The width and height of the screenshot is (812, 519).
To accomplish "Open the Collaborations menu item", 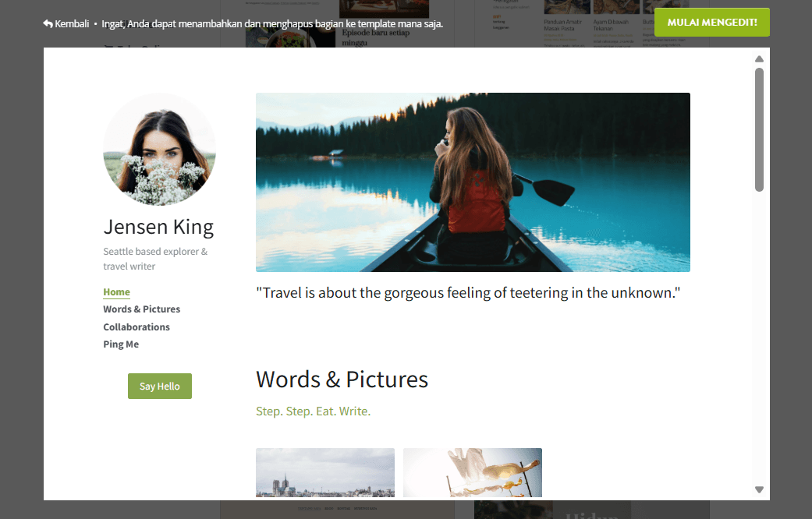I will click(137, 327).
